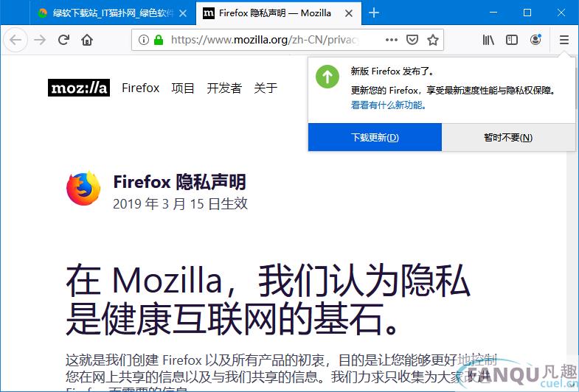This screenshot has height=392, width=579.
Task: Open a new tab with plus button
Action: tap(374, 13)
